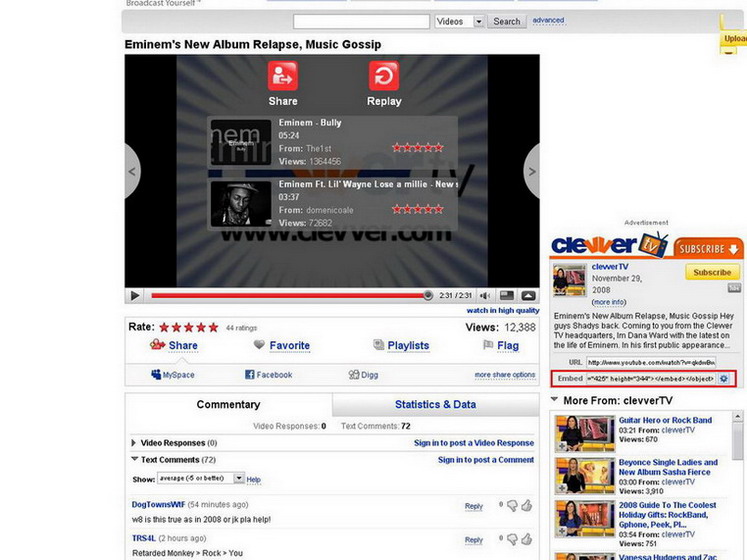Click the Embed code field

[651, 378]
